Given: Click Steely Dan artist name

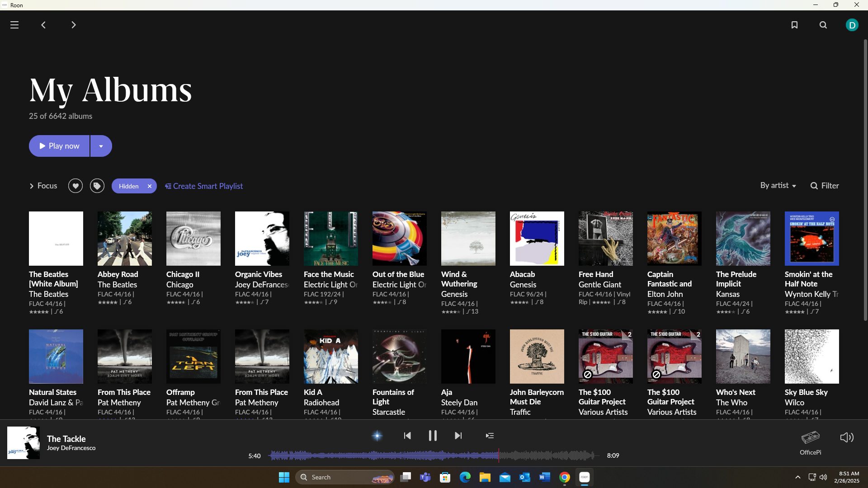Looking at the screenshot, I should pyautogui.click(x=459, y=403).
